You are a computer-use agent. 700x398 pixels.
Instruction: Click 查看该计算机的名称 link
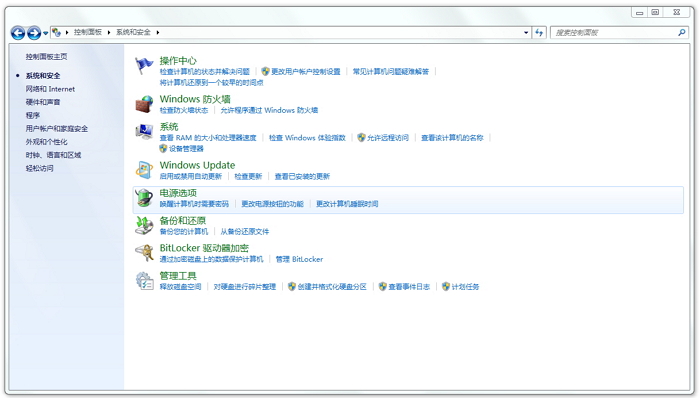pyautogui.click(x=452, y=138)
